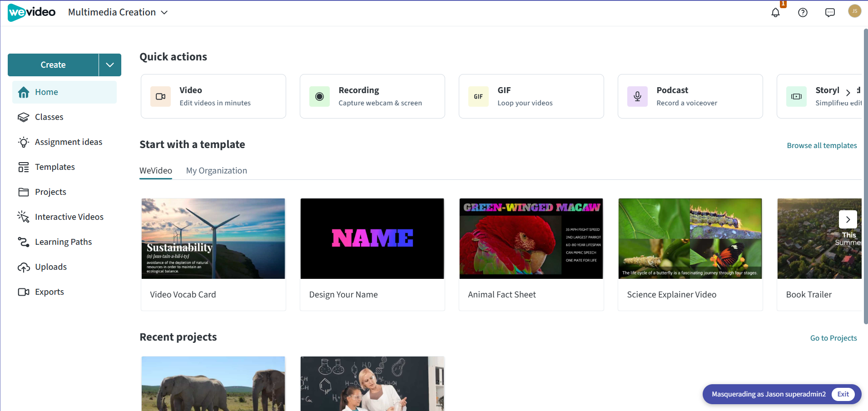Open Learning Paths in the sidebar
The height and width of the screenshot is (411, 868).
click(64, 242)
